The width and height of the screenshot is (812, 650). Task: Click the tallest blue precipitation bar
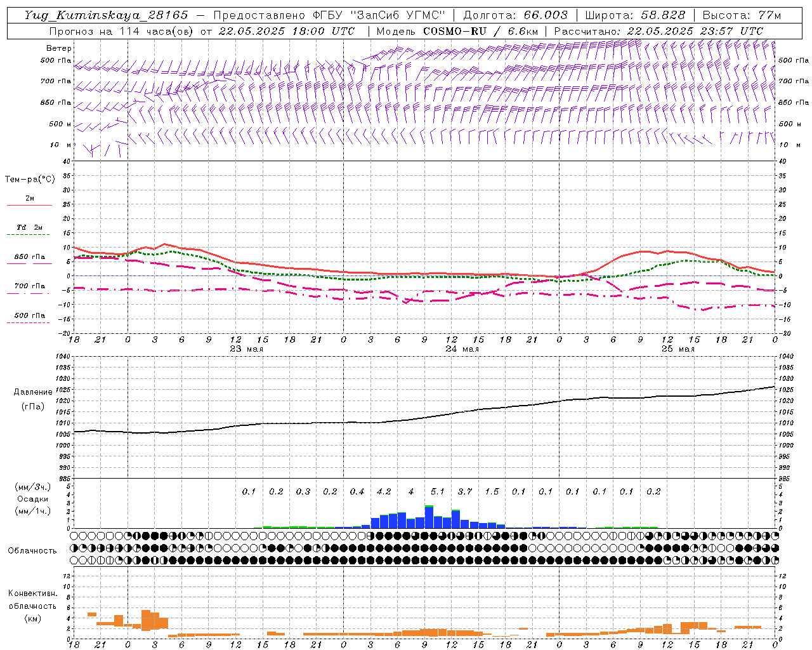[429, 517]
